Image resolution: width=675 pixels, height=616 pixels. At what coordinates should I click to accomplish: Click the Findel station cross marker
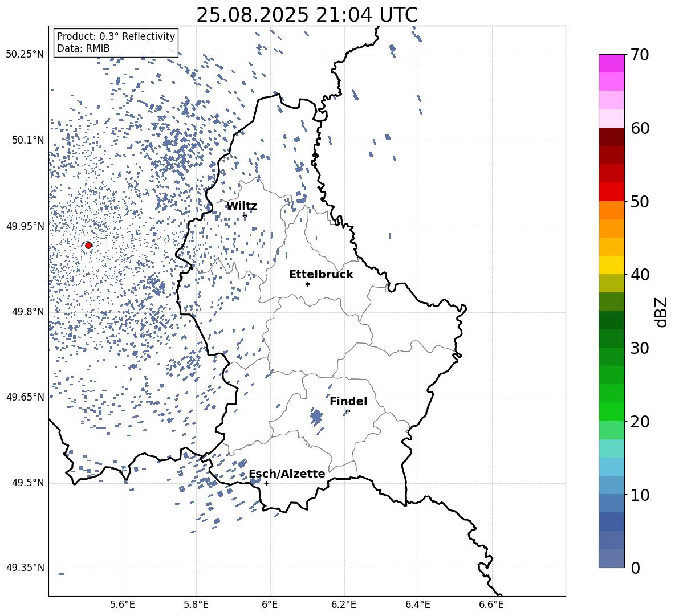pos(348,411)
